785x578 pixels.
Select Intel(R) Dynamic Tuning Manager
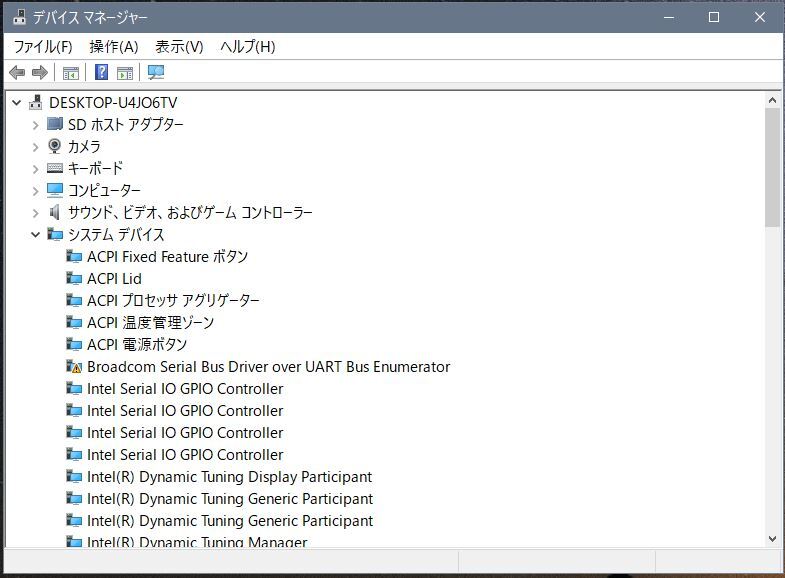197,542
